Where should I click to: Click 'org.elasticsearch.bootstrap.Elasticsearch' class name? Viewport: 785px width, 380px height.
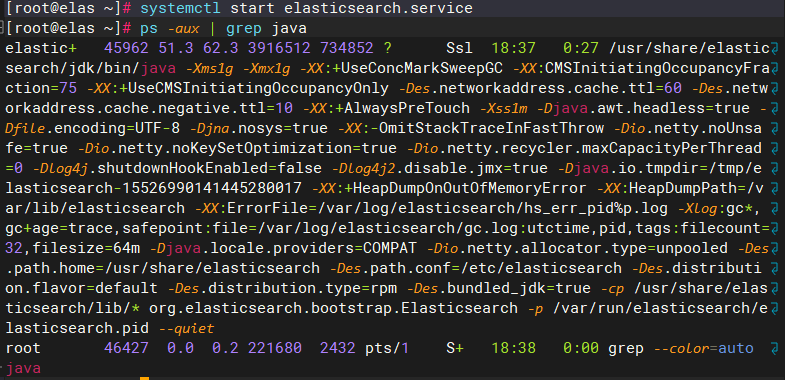[x=332, y=308]
